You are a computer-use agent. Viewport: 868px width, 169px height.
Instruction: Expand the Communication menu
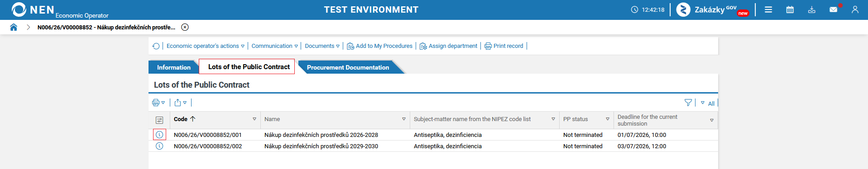pos(275,46)
